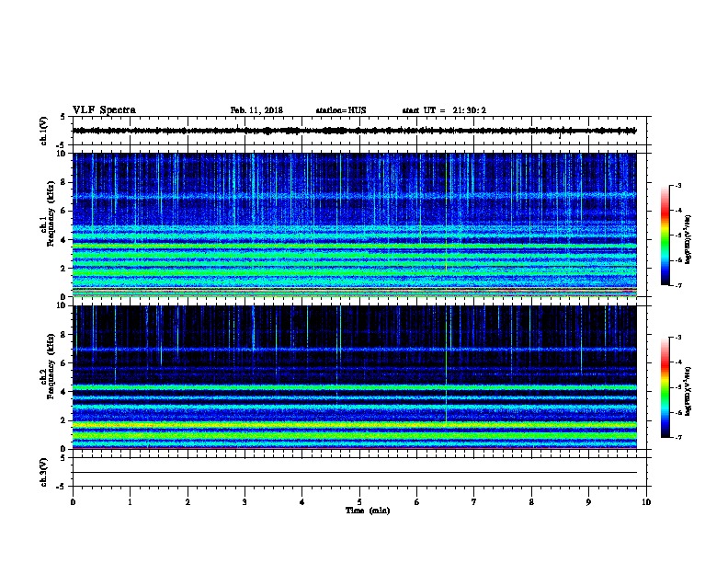This screenshot has height=563, width=728.
Task: Click the "6" kHz tick on ch.2 frequency axis
Action: [x=63, y=363]
